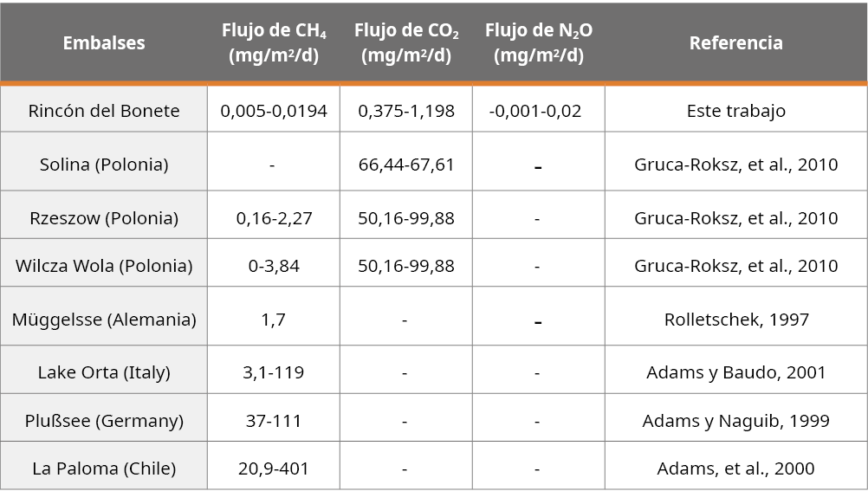Screen dimensions: 868x504
Task: Click the Adams y Baudo, 2001 reference
Action: [x=735, y=372]
